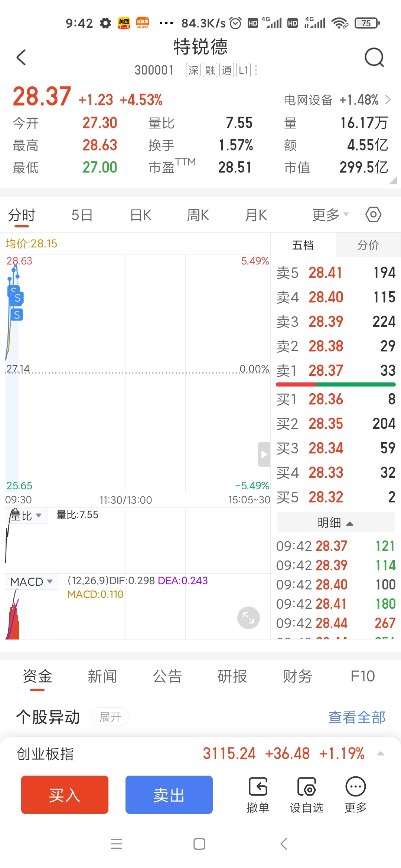Tap the three-dot icon beside L1
Image resolution: width=401 pixels, height=868 pixels.
(256, 70)
